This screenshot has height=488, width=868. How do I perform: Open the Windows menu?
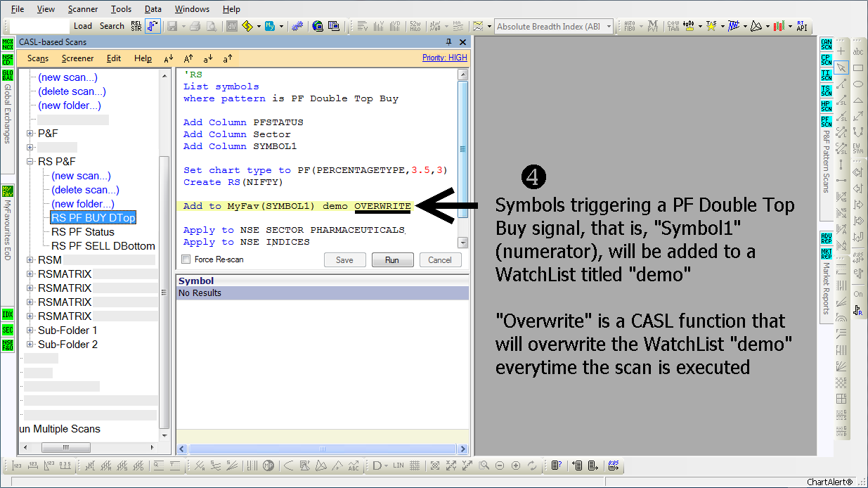coord(192,9)
